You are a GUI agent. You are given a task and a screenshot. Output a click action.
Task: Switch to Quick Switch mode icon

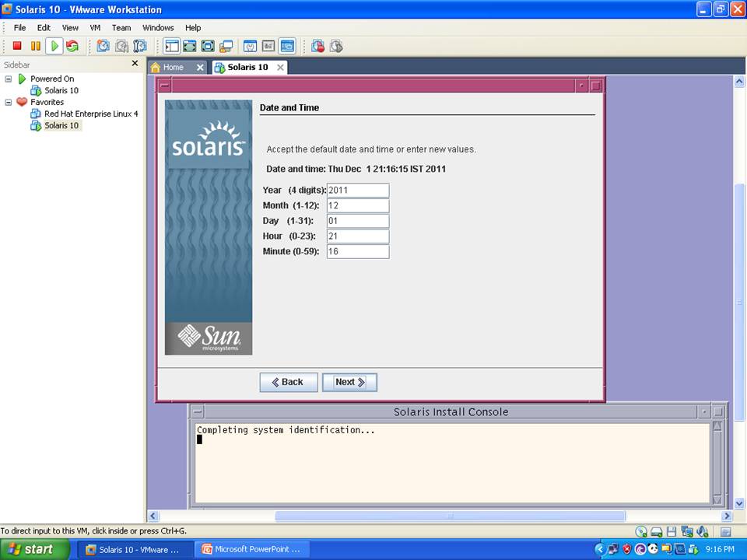190,46
